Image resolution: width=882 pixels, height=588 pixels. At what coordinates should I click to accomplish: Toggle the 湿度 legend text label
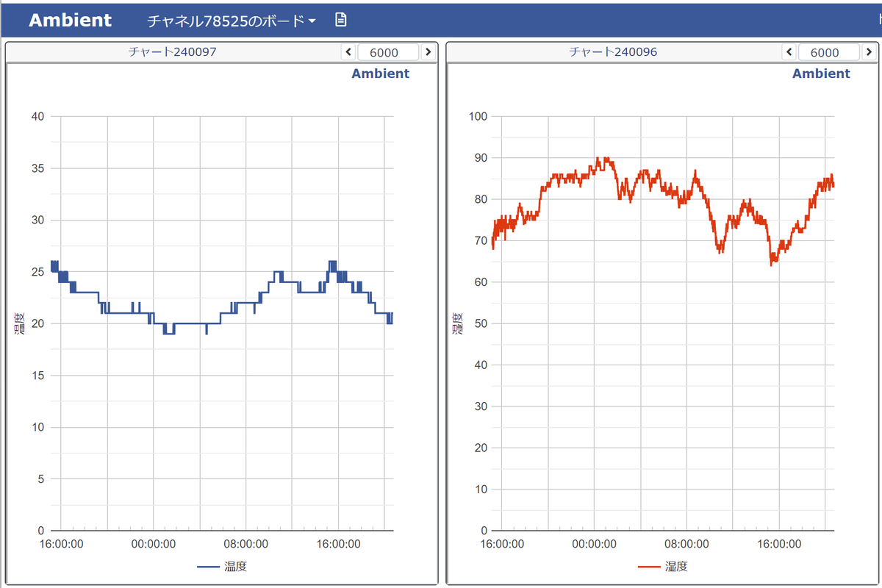coord(676,566)
